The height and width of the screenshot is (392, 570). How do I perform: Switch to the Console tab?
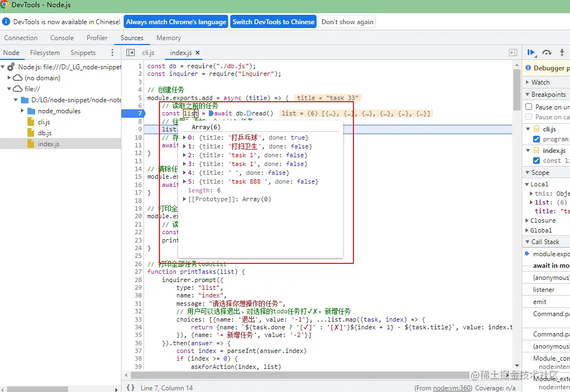[62, 38]
